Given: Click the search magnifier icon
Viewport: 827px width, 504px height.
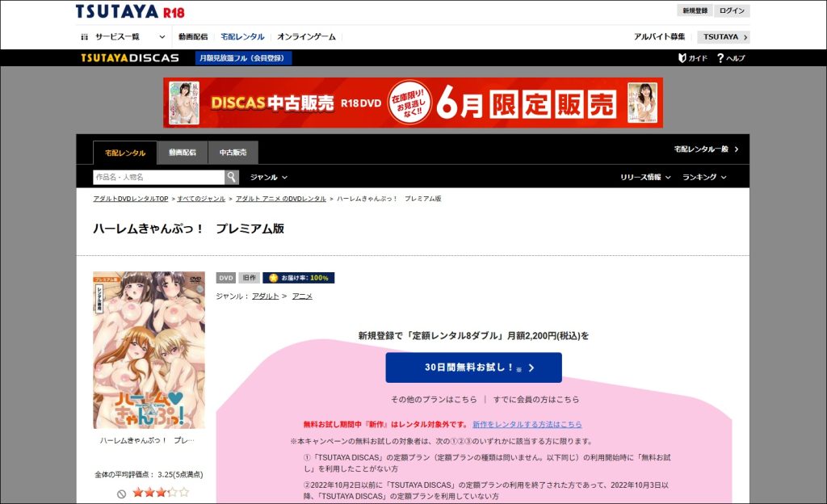Looking at the screenshot, I should (232, 177).
